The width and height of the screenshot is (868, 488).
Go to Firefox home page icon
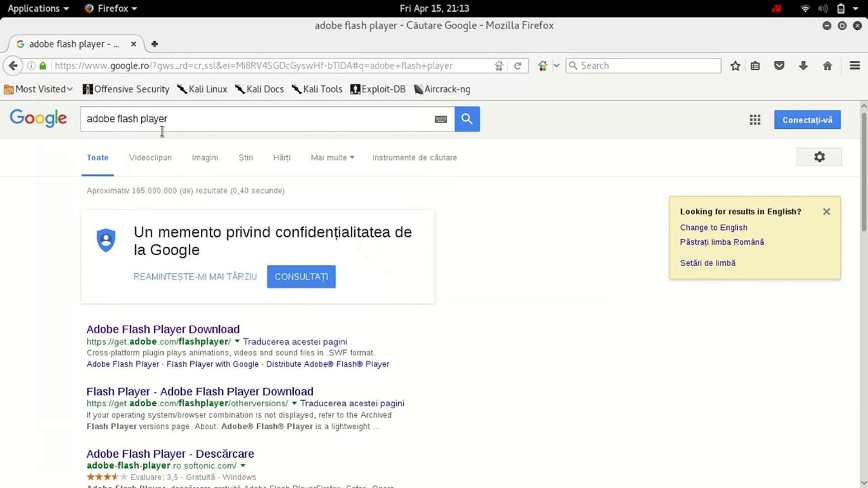point(827,66)
